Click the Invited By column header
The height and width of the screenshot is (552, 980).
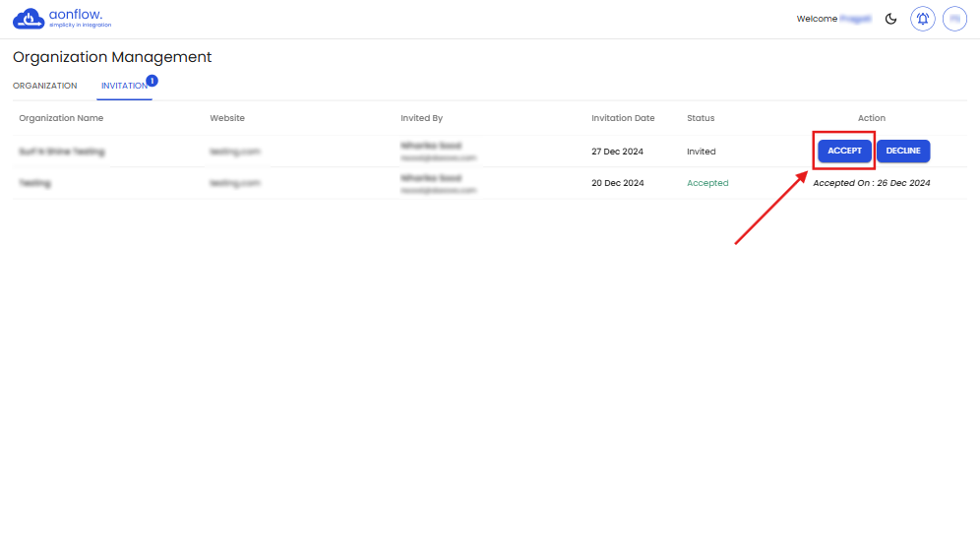click(421, 118)
